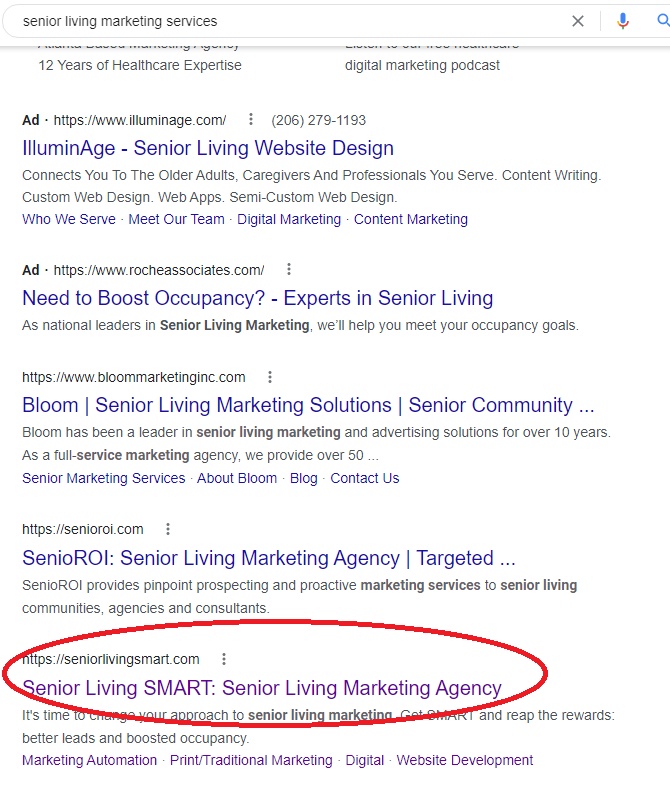Open three-dot menu next to rocheassociates.com ad
670x793 pixels.
pyautogui.click(x=289, y=270)
